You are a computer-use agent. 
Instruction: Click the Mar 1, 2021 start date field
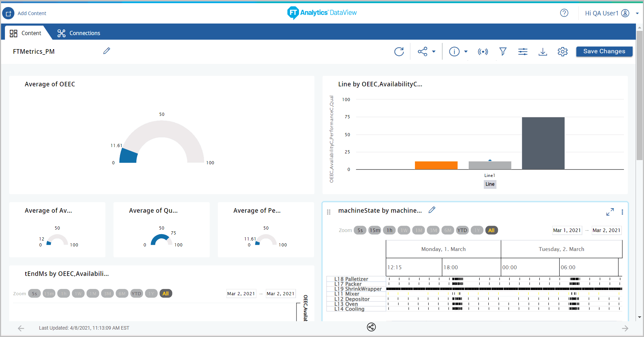point(567,230)
